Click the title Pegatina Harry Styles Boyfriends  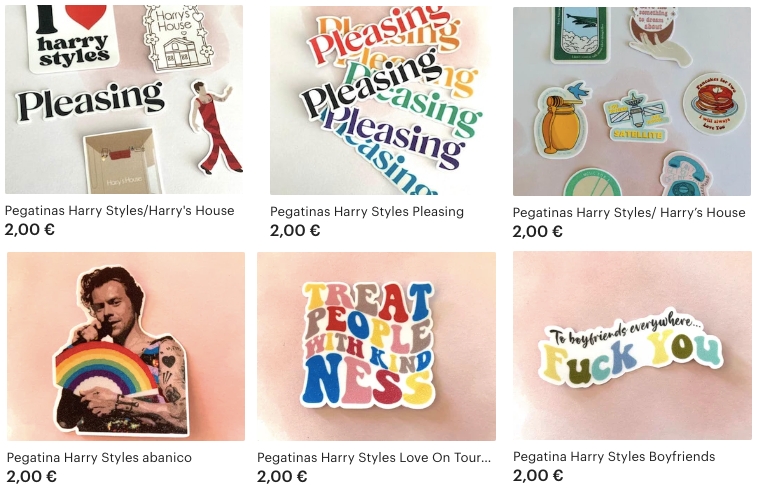tap(614, 457)
